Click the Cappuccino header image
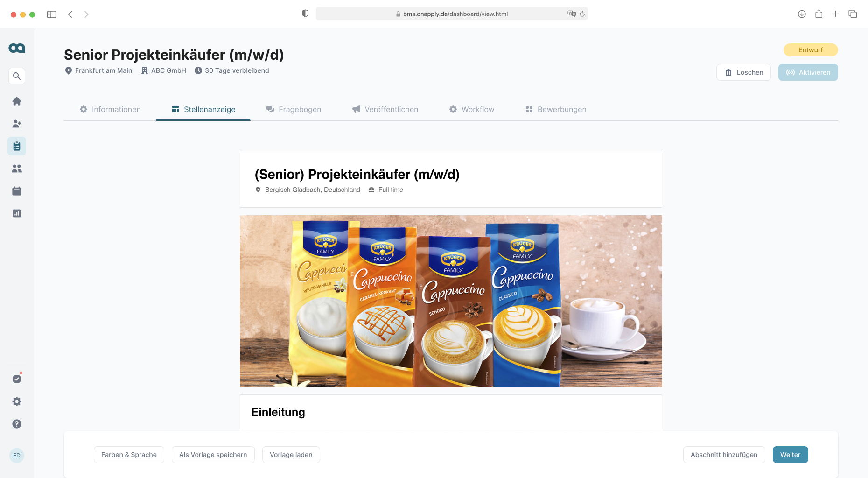This screenshot has height=478, width=868. 451,301
